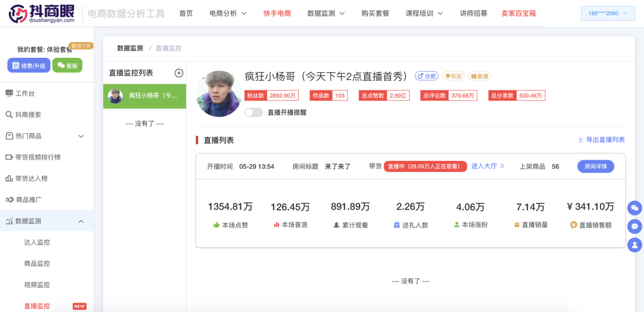The image size is (644, 312).
Task: Click the 抖商眼 logo
Action: pyautogui.click(x=42, y=14)
